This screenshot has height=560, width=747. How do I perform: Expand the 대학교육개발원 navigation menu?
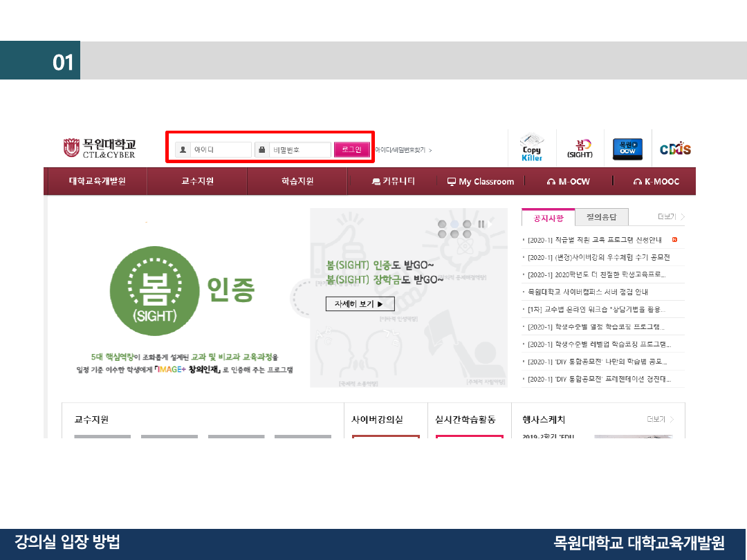pyautogui.click(x=97, y=181)
